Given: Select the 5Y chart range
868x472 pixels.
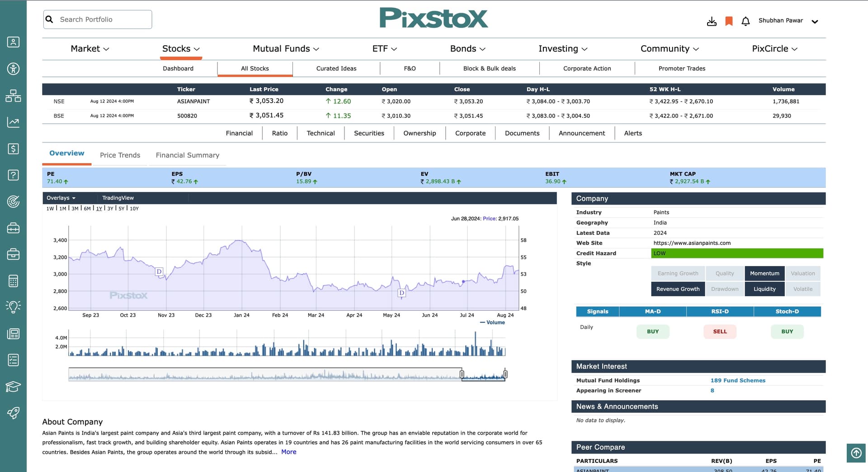Looking at the screenshot, I should (x=122, y=209).
